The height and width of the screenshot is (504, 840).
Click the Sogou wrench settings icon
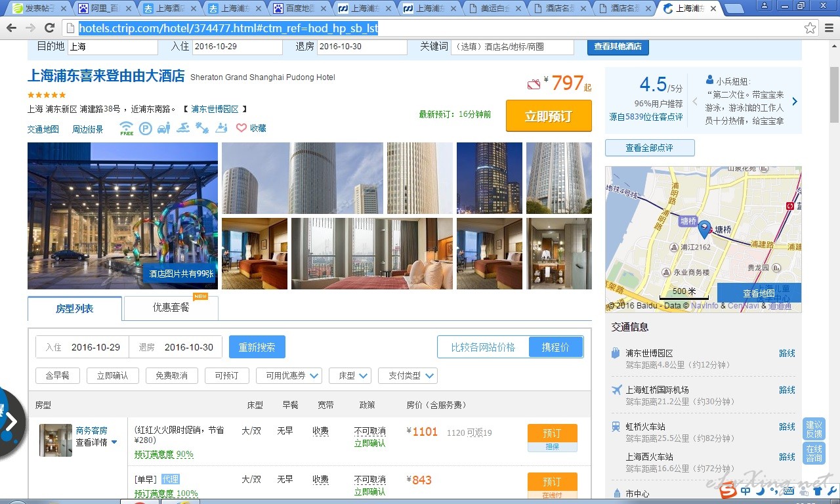tap(832, 491)
